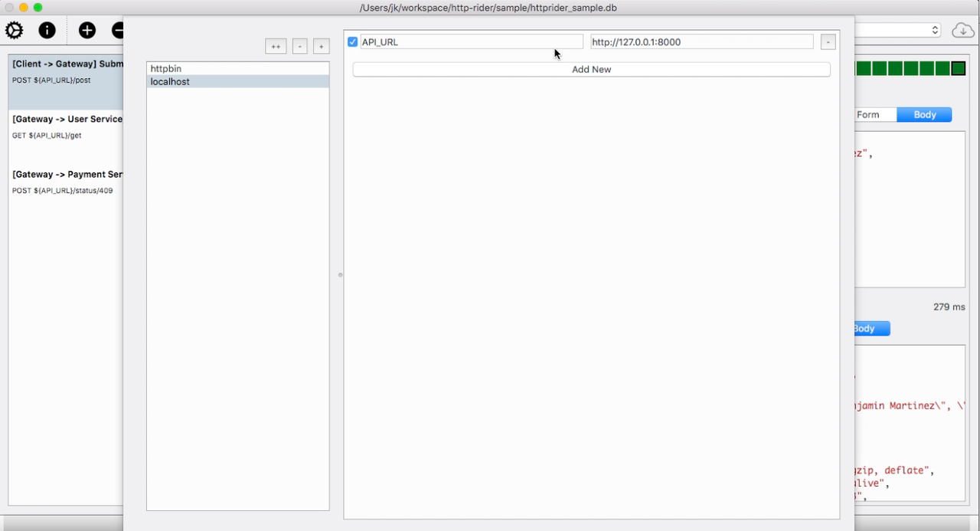Add an environment with the '+' button
The width and height of the screenshot is (980, 531).
coord(322,47)
